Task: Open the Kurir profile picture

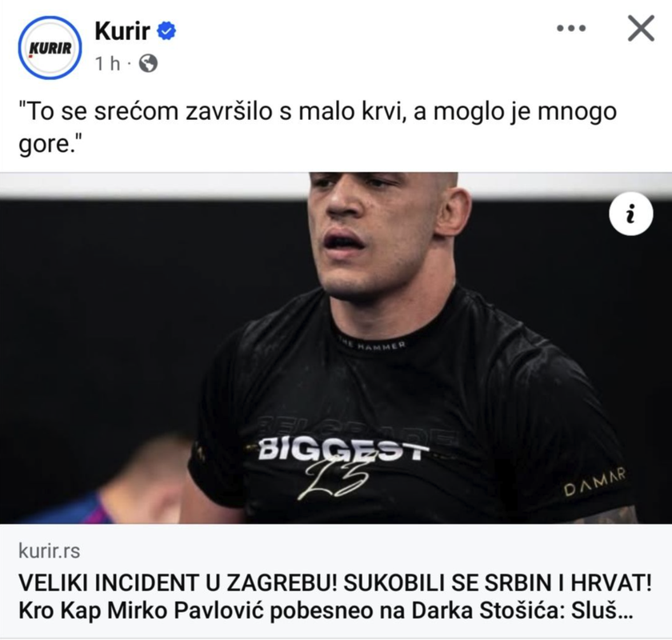Action: [50, 47]
